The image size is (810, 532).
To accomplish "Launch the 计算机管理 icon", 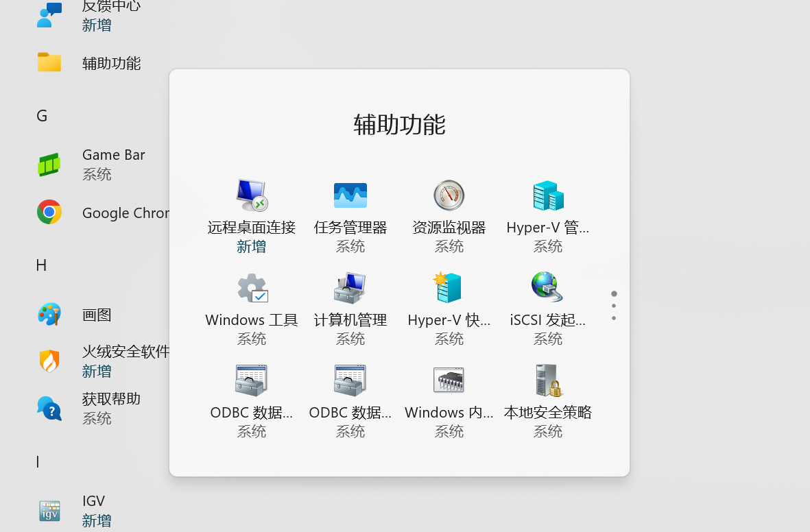I will click(350, 288).
